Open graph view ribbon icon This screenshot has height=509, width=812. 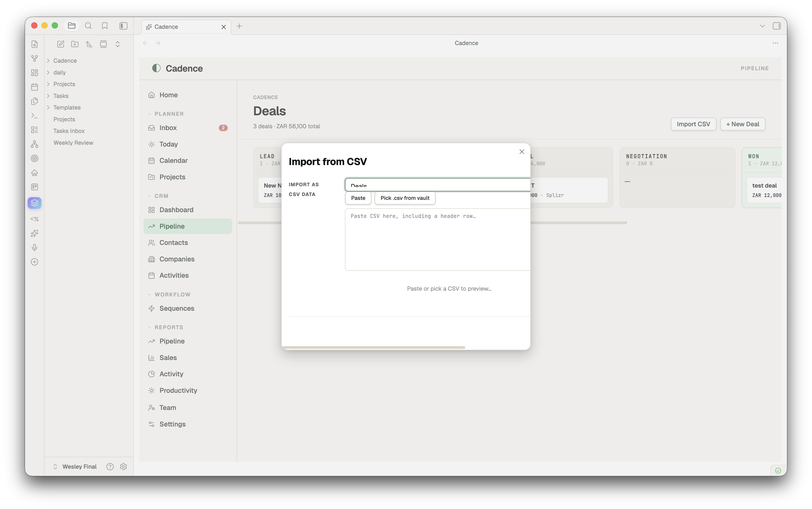[34, 58]
